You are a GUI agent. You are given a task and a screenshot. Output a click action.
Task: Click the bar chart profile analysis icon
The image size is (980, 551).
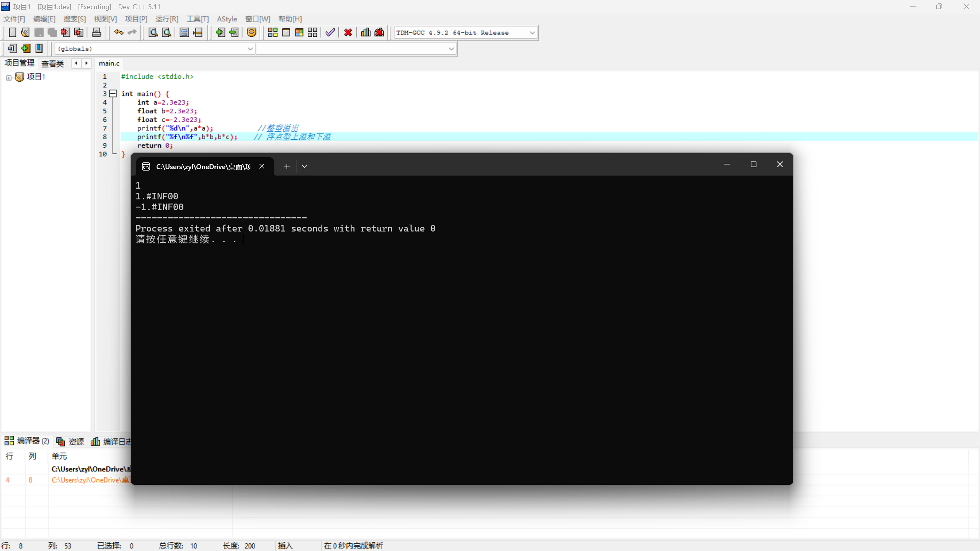tap(366, 33)
